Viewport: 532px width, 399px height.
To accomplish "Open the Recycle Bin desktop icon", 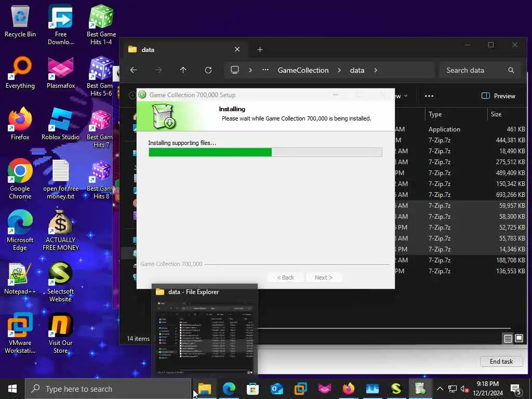I will tap(20, 21).
